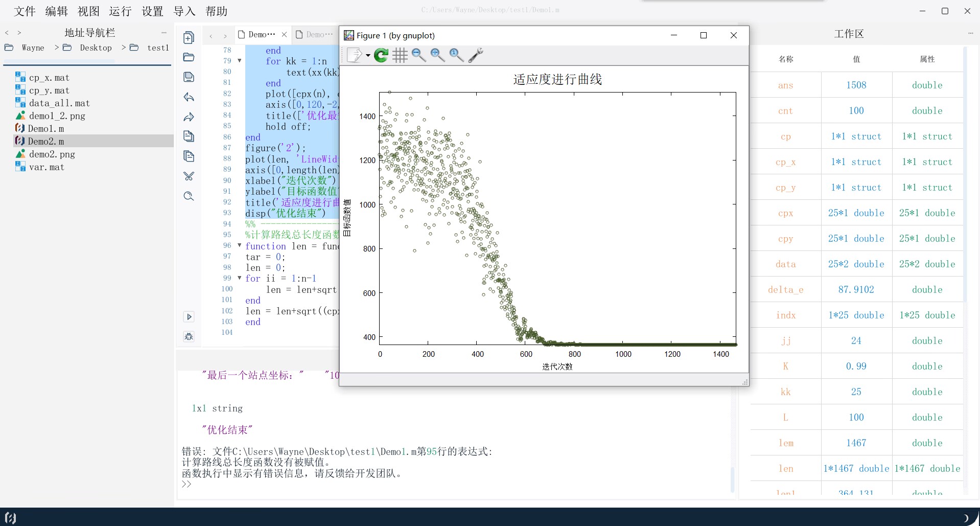The width and height of the screenshot is (980, 526).
Task: Click address bar back arrow
Action: 7,33
